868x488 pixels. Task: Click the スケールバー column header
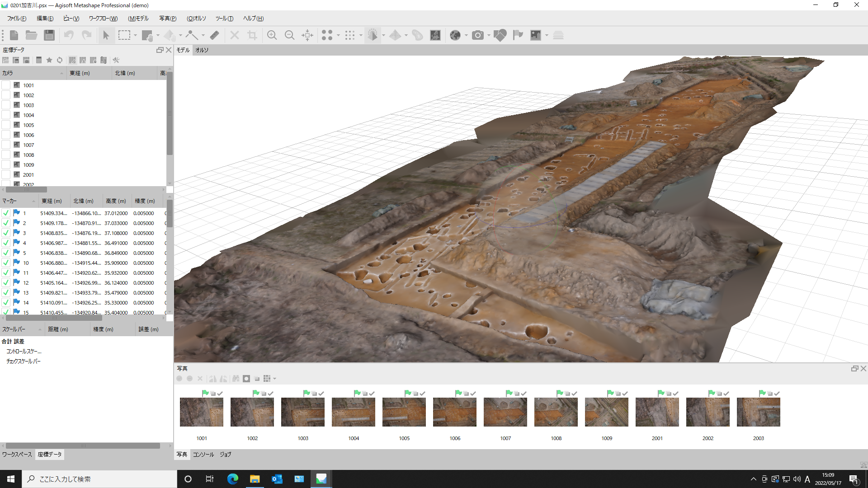(22, 329)
